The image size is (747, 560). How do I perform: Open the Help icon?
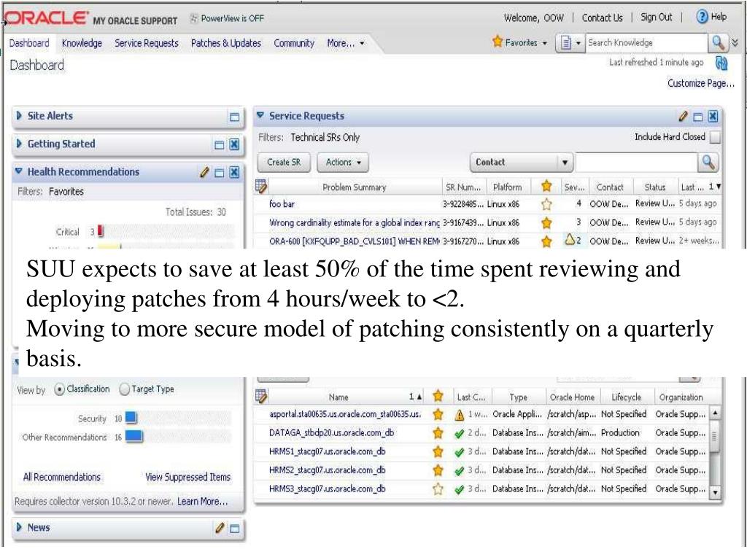point(702,17)
